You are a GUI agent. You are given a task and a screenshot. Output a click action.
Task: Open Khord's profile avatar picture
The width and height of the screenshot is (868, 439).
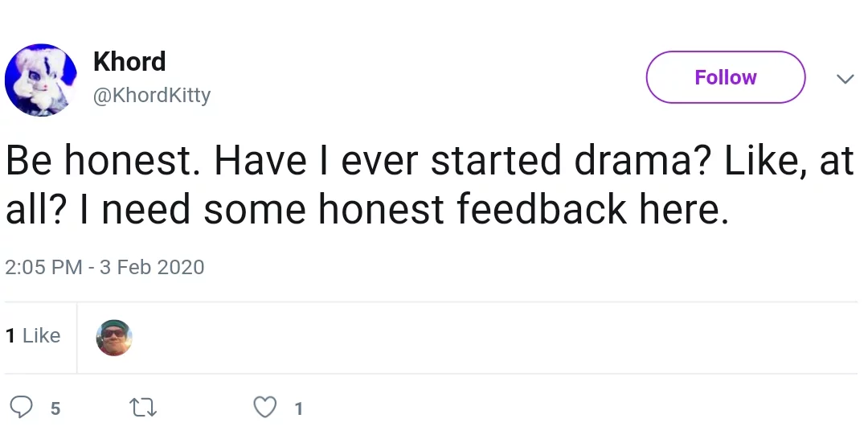pos(41,80)
